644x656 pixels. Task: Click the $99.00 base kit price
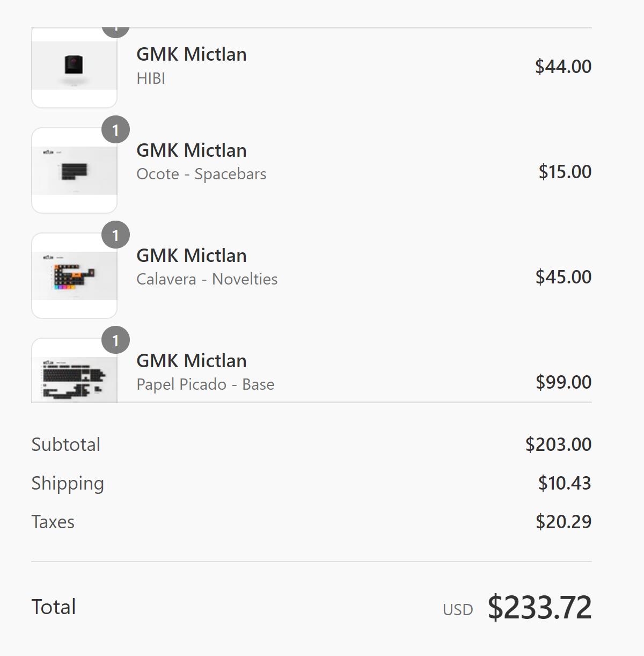(563, 382)
